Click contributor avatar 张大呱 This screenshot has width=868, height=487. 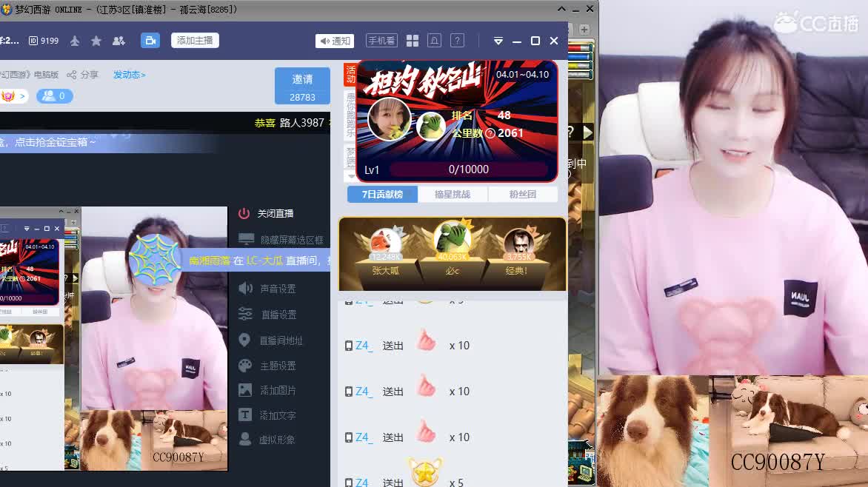point(386,241)
